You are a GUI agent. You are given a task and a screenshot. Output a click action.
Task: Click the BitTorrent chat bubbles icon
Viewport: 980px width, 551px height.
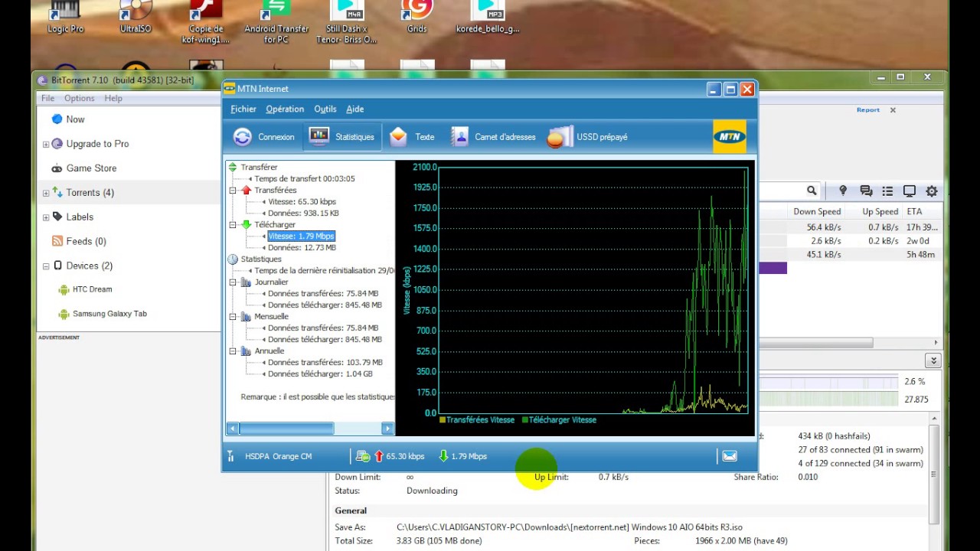pyautogui.click(x=866, y=191)
